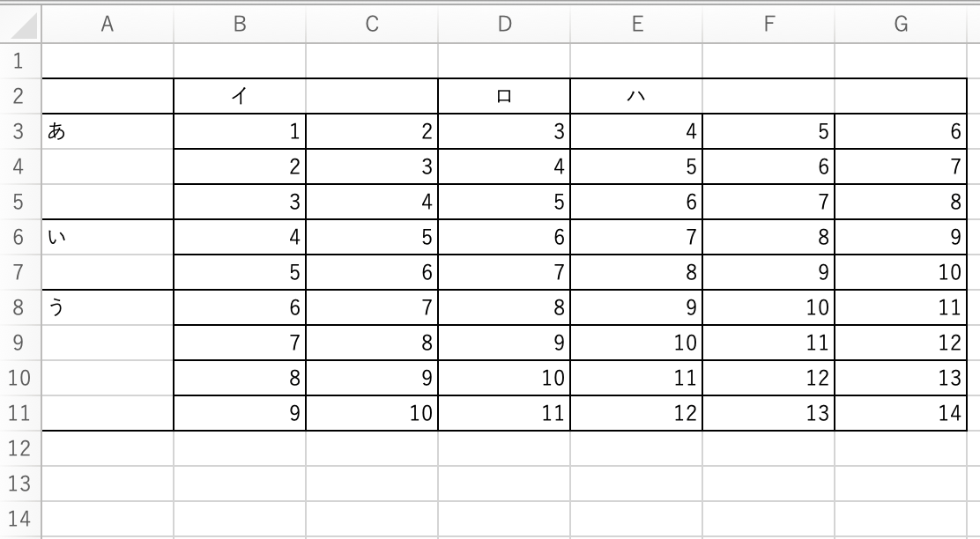Select empty cell A1
Image resolution: width=980 pixels, height=539 pixels.
pyautogui.click(x=108, y=61)
